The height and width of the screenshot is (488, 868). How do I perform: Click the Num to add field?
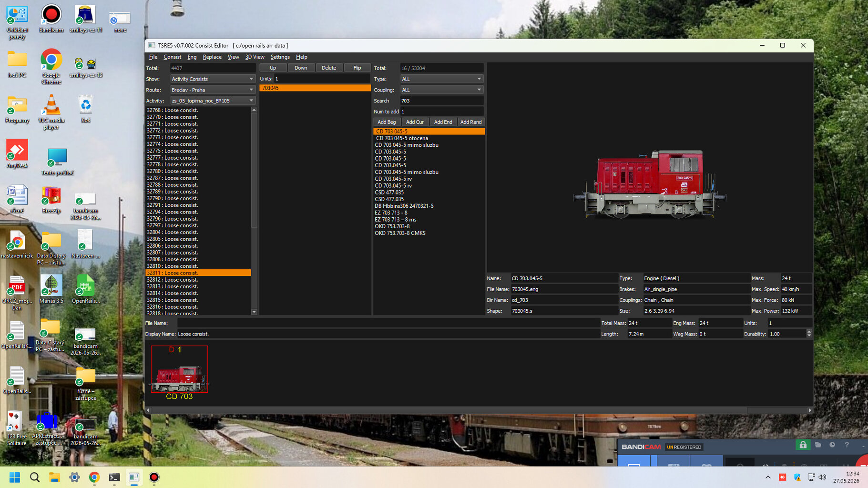click(x=442, y=112)
